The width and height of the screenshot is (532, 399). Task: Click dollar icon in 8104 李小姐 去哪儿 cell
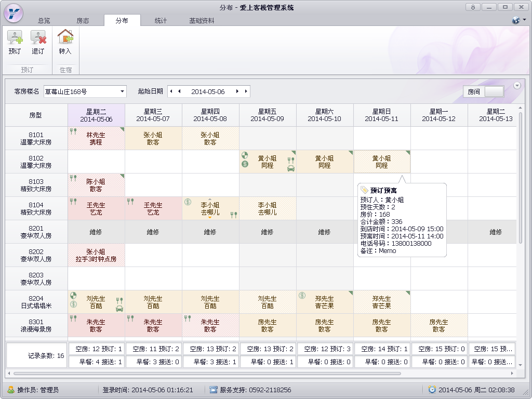click(x=188, y=202)
